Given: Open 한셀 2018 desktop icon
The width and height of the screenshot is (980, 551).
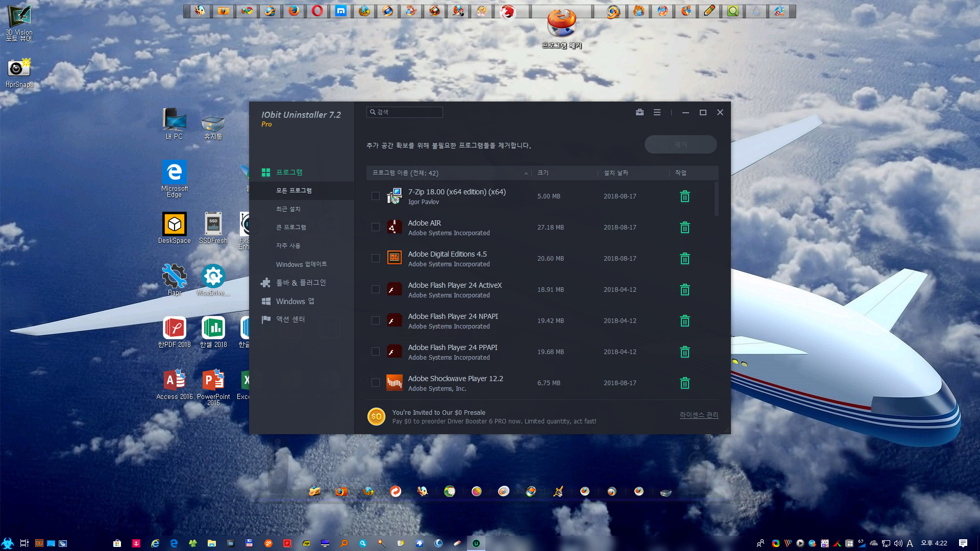Looking at the screenshot, I should click(x=213, y=332).
